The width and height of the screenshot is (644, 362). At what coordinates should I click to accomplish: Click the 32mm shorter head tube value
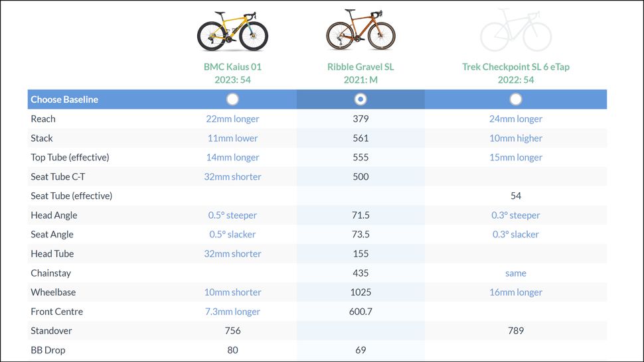coord(232,254)
